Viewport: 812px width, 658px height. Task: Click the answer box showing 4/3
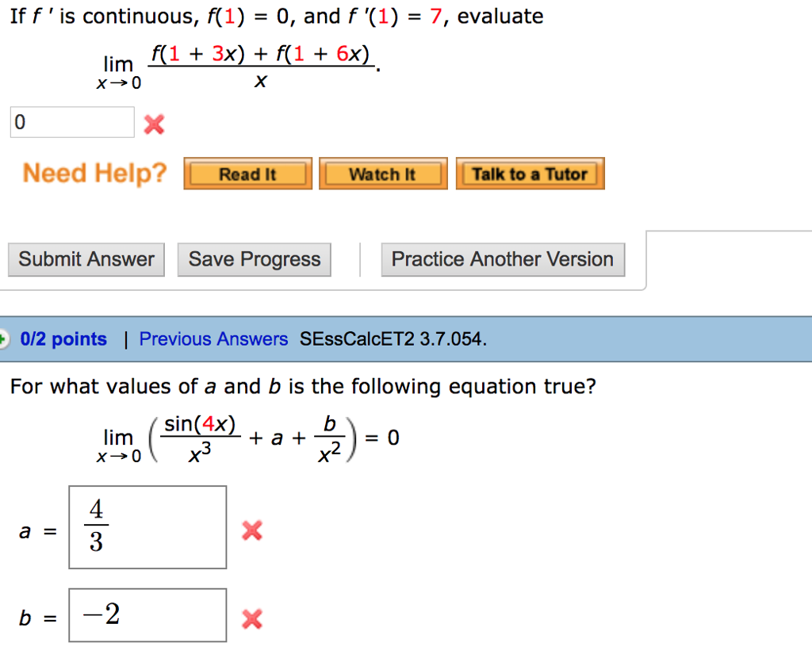click(x=147, y=526)
